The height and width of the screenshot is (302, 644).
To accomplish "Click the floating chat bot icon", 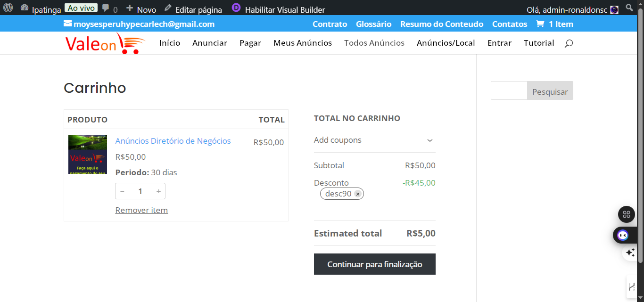I will [623, 235].
